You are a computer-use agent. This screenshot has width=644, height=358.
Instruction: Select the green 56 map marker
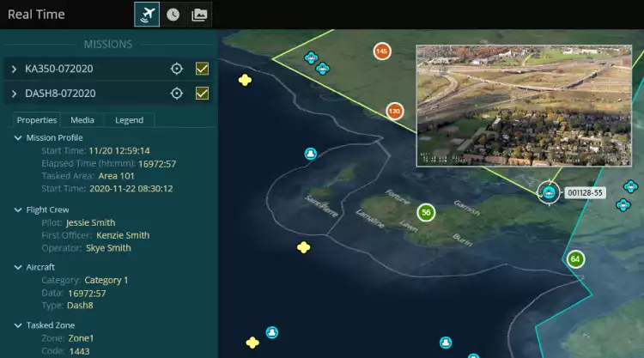point(426,212)
